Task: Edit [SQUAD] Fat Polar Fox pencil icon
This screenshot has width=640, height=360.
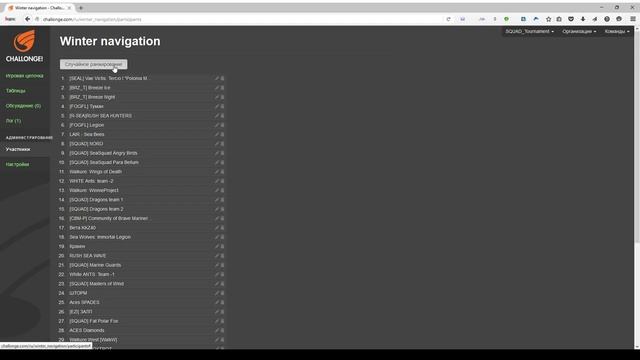Action: [x=217, y=321]
